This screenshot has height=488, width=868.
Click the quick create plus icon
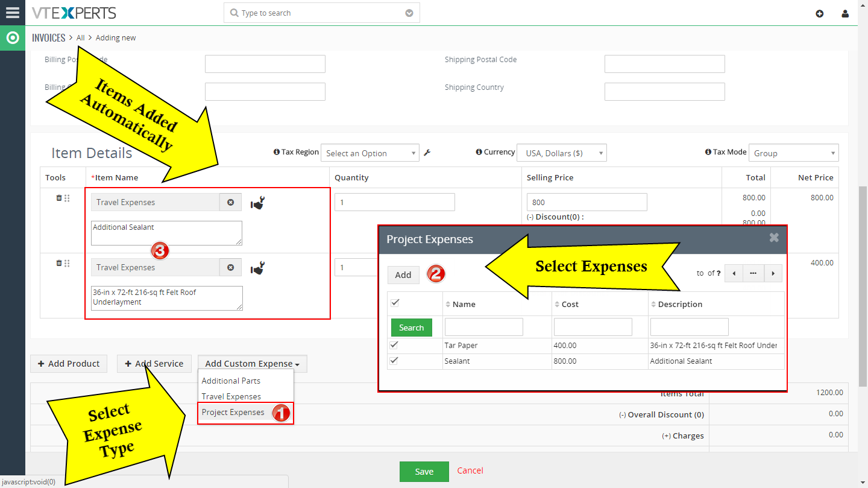pos(820,13)
